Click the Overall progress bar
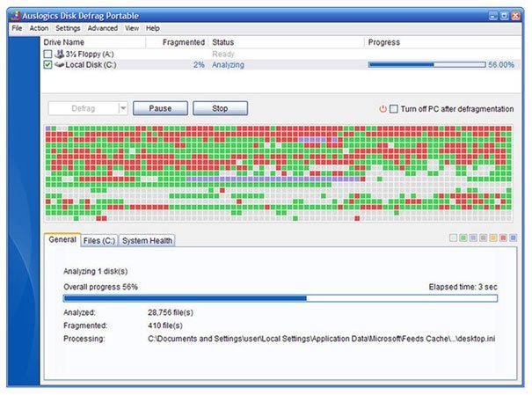This screenshot has width=532, height=395. [281, 298]
